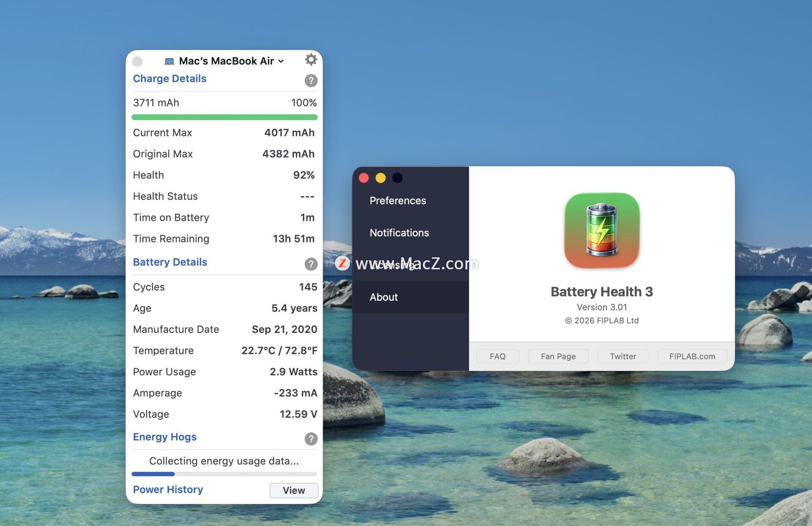Open settings with the gear icon
Screen dimensions: 812x526
pos(311,60)
